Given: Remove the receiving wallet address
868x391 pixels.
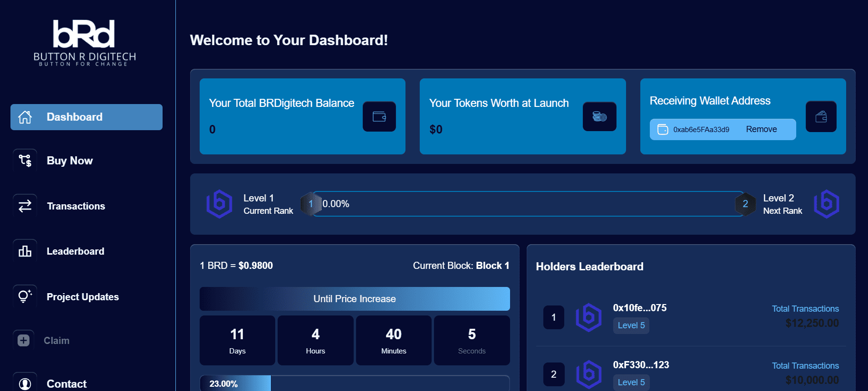Looking at the screenshot, I should click(761, 129).
